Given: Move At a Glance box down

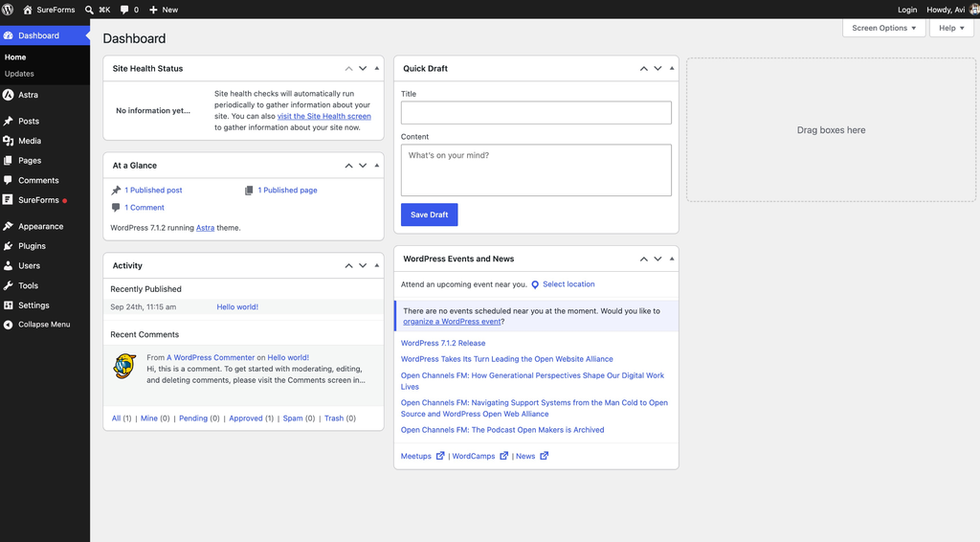Looking at the screenshot, I should pos(363,166).
